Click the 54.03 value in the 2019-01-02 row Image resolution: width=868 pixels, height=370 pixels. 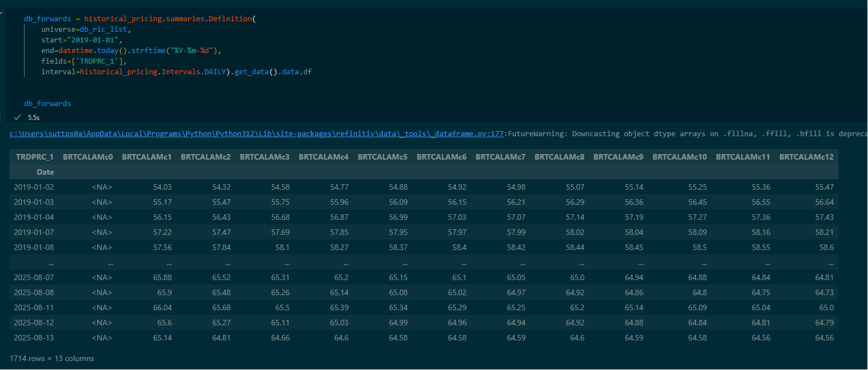(x=162, y=187)
